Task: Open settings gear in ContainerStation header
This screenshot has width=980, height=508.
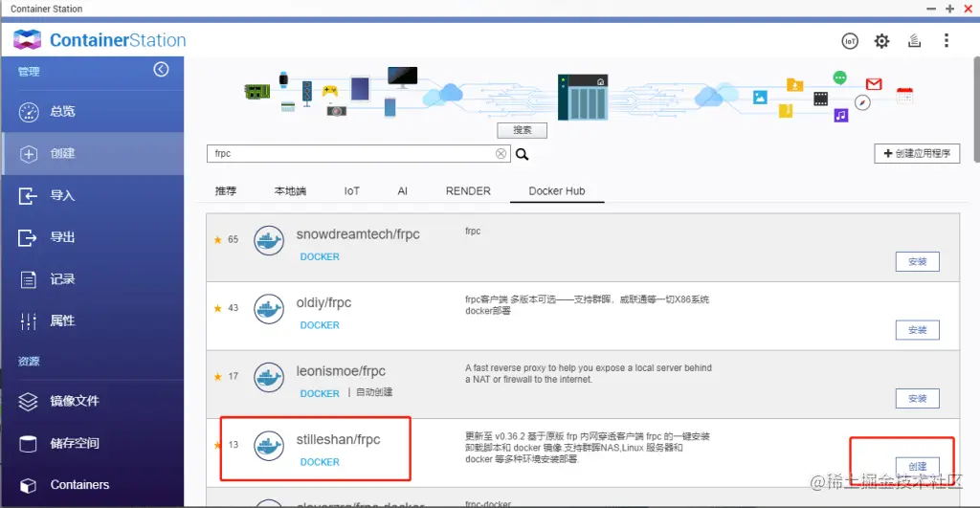Action: (881, 41)
